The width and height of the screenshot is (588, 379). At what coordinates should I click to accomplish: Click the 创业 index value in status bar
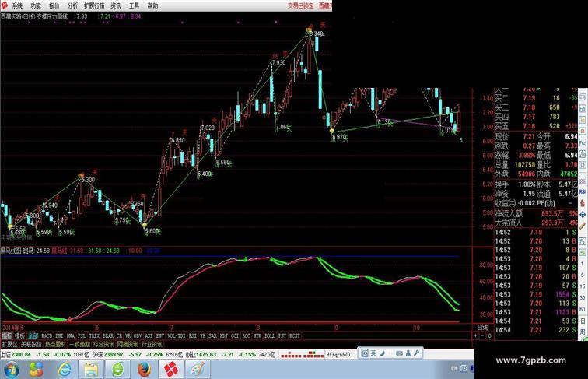point(206,354)
